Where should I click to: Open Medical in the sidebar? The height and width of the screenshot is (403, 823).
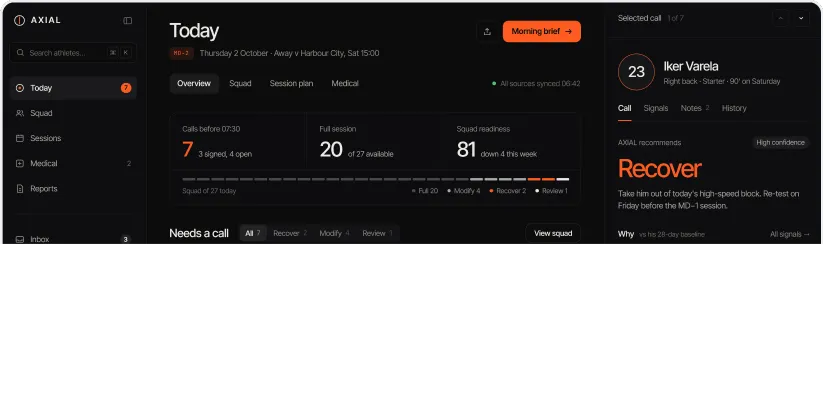(x=73, y=163)
